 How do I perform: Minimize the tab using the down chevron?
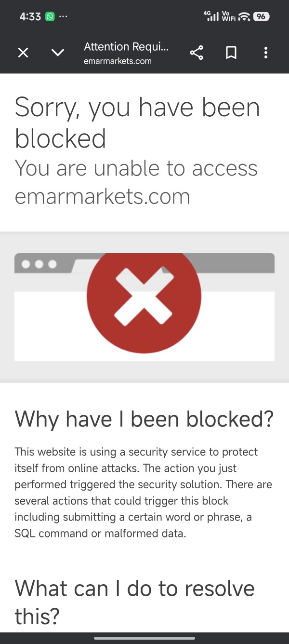click(x=58, y=53)
